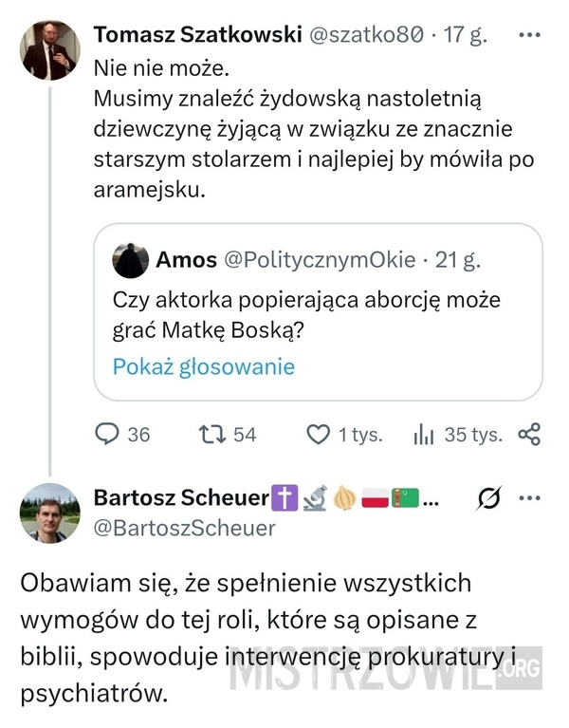This screenshot has height=728, width=569.
Task: Like Tomasz Szatkowski's tweet
Action: pos(318,435)
